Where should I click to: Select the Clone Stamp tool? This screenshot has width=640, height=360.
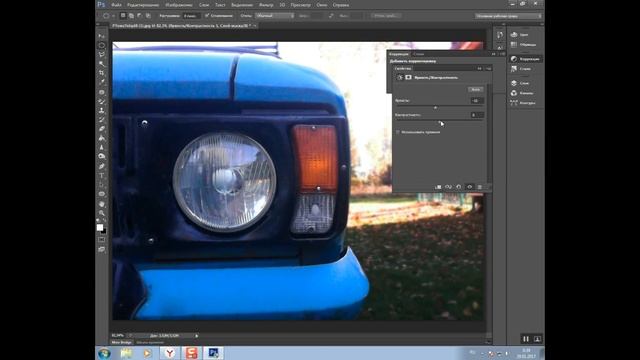coord(101,111)
